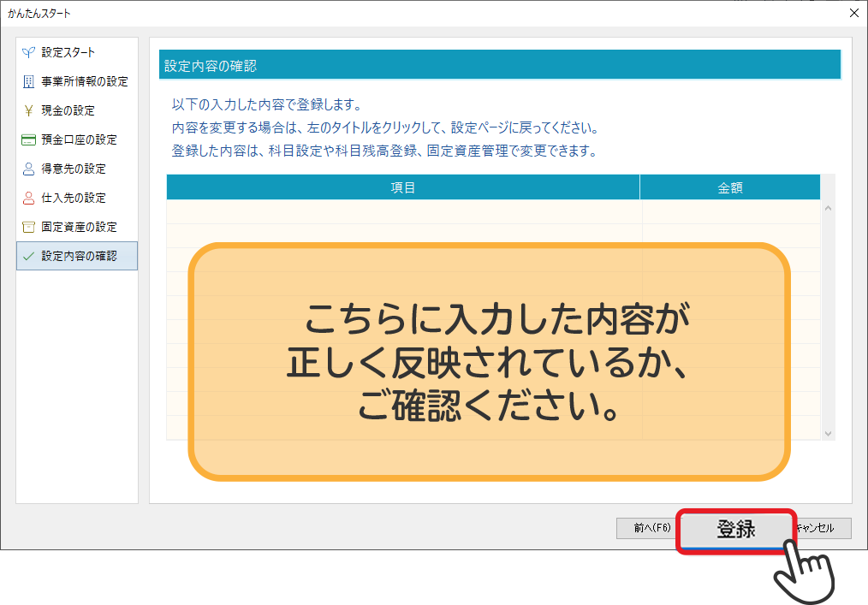Click the green card icon for 預金口座の設定
The width and height of the screenshot is (868, 605).
(x=28, y=139)
